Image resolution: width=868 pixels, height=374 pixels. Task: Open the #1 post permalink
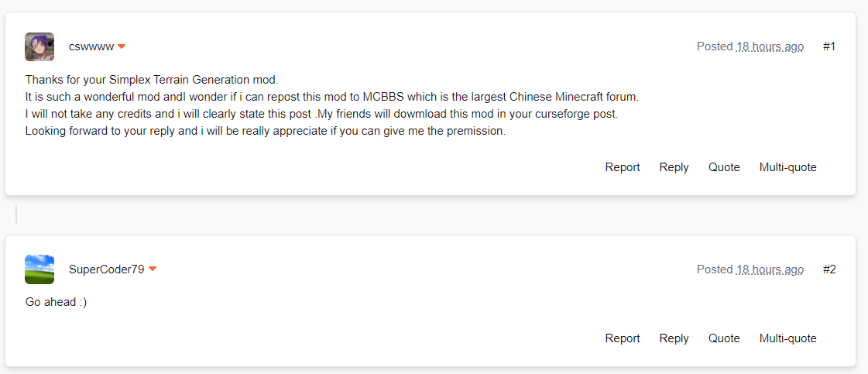point(829,46)
